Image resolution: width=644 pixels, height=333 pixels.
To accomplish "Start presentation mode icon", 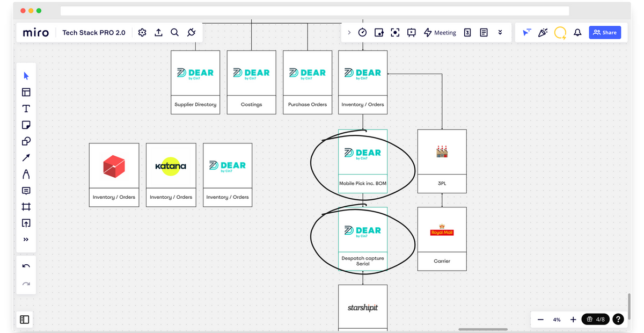I will click(412, 32).
